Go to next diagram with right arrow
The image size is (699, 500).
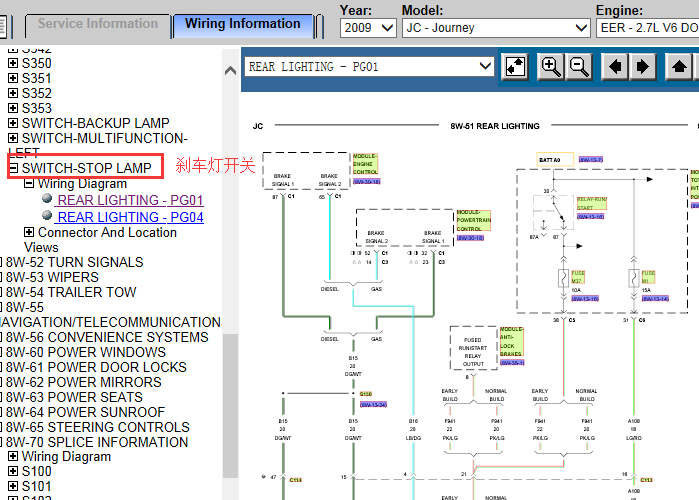tap(642, 67)
